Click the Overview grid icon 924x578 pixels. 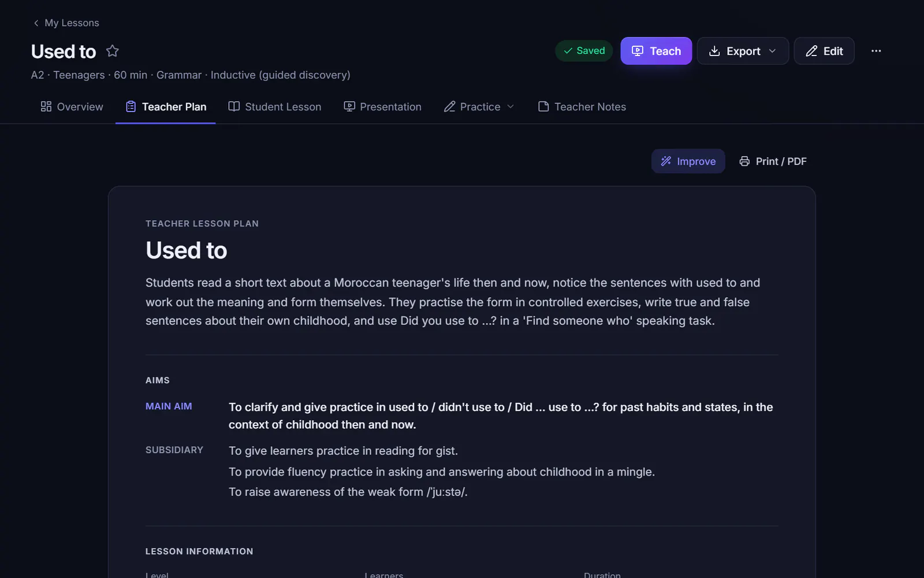tap(46, 106)
